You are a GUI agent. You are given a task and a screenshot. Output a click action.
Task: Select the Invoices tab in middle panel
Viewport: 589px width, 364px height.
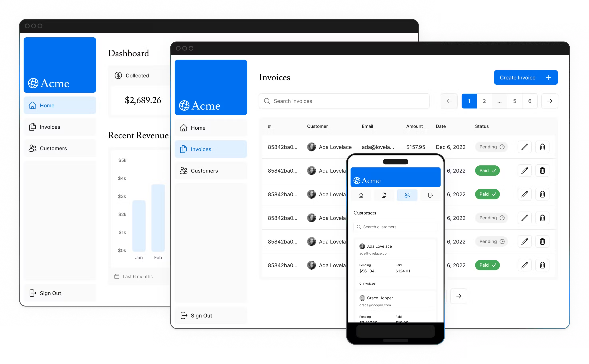(x=211, y=149)
